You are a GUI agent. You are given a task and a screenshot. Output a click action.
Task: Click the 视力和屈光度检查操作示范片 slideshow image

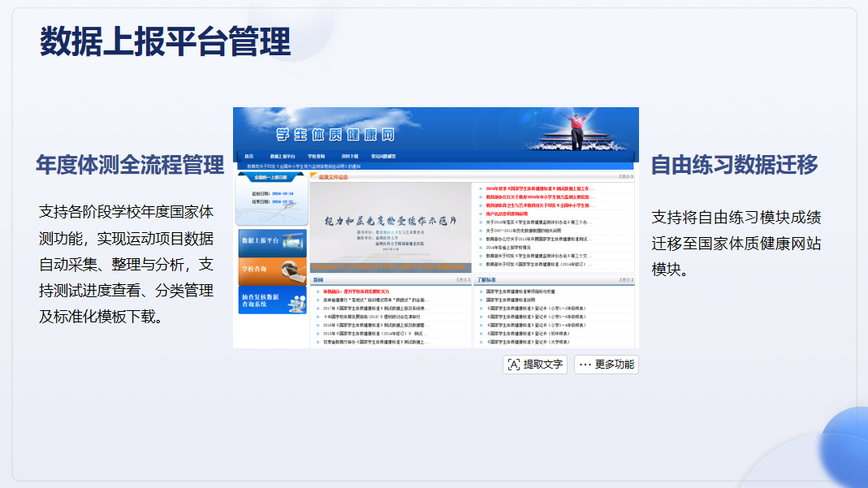pos(391,223)
